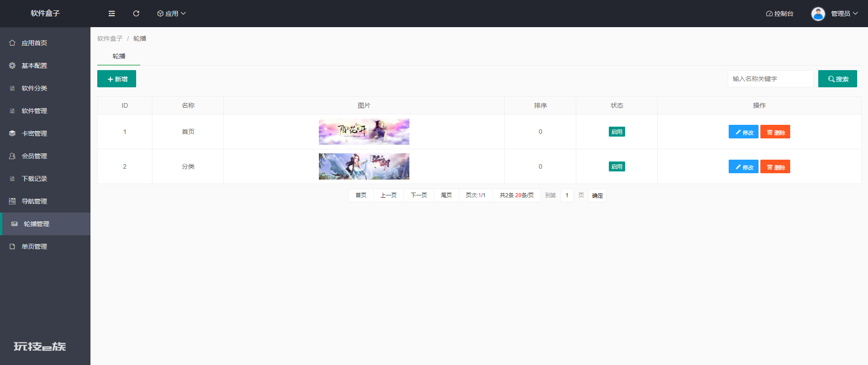Image resolution: width=868 pixels, height=365 pixels.
Task: Click the 尾页 pagination button
Action: coord(446,195)
